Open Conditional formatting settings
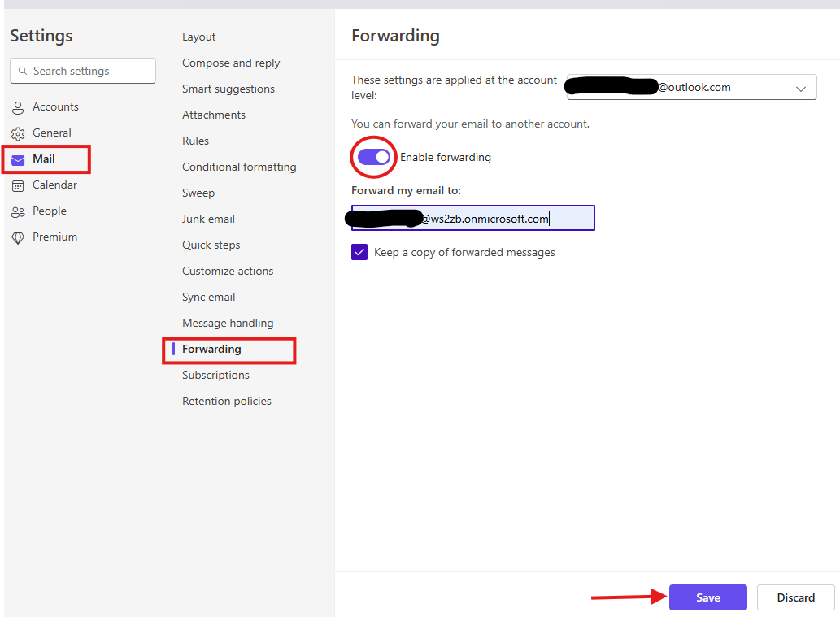Viewport: 840px width, 617px height. [x=239, y=167]
